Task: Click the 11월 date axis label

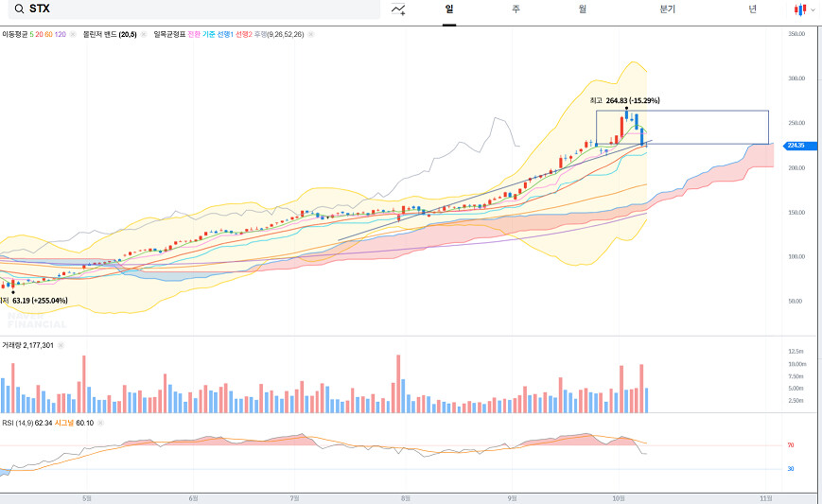Action: click(x=766, y=498)
